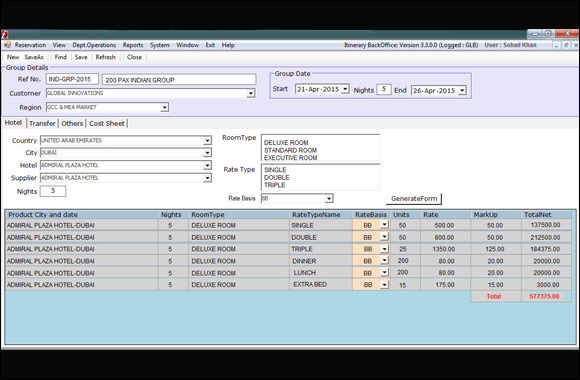Click the Save toolbar button

pos(81,57)
